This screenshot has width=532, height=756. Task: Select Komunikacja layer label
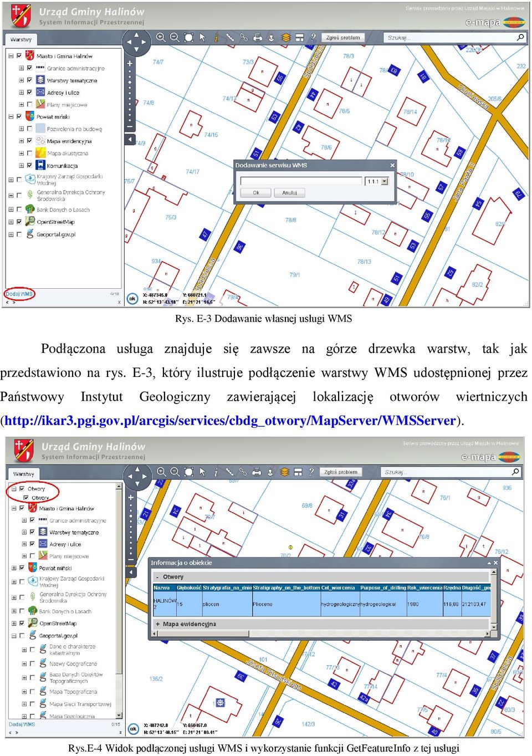[62, 166]
